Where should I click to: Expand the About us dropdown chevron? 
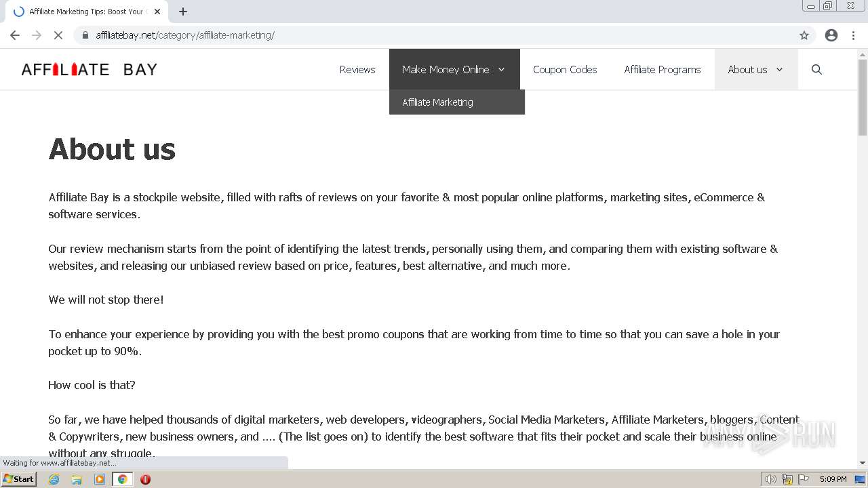point(779,69)
